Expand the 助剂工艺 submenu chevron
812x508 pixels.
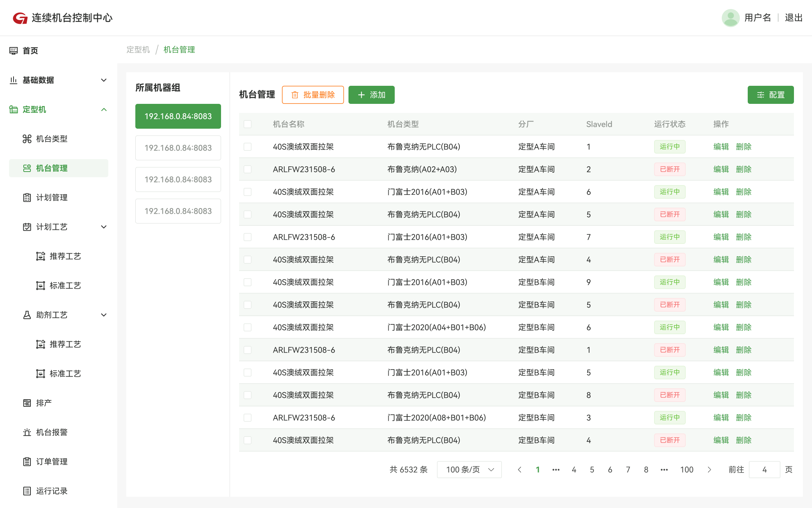104,315
